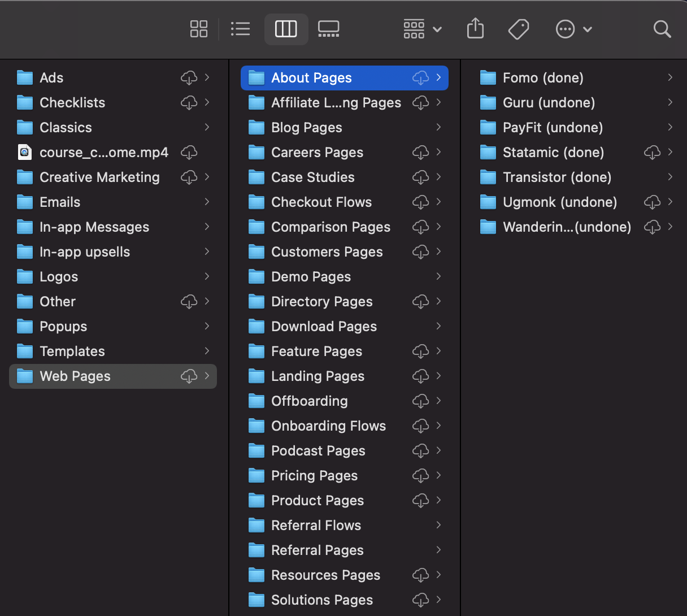Select the About Pages folder
Viewport: 687px width, 616px height.
point(311,77)
